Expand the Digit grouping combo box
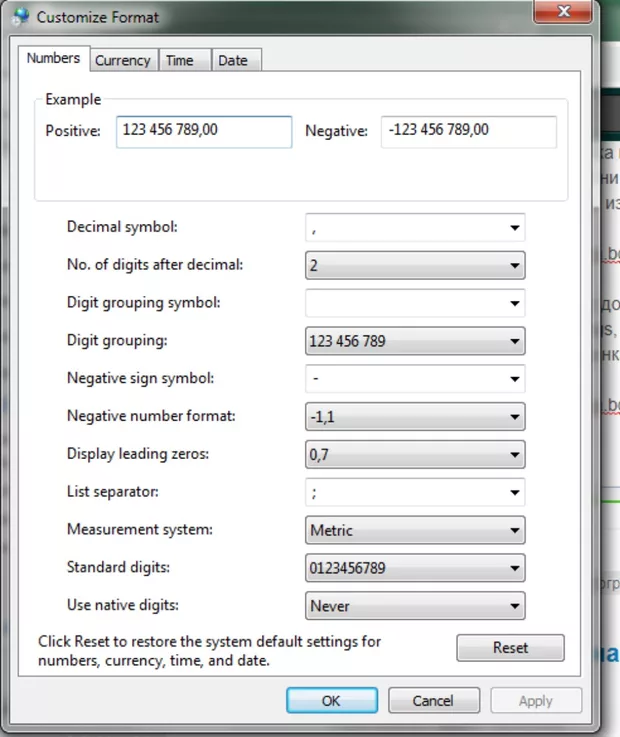Screen dimensions: 620x737 coord(415,341)
